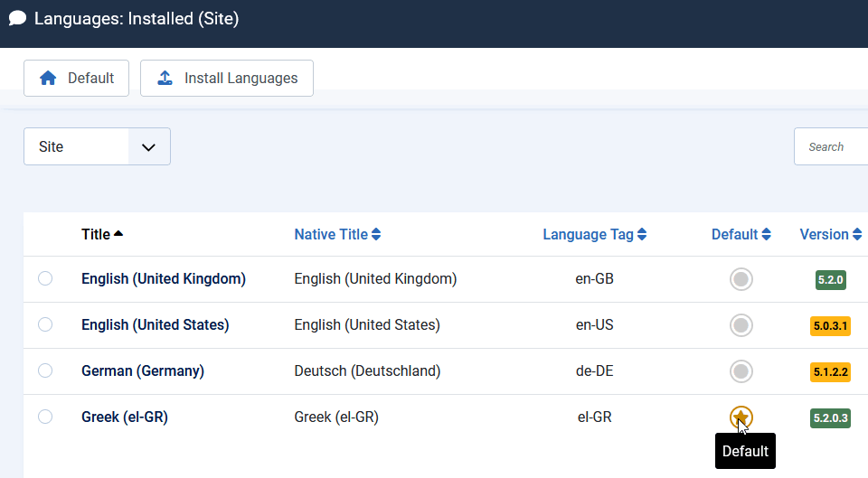Click the Default home toolbar button
The height and width of the screenshot is (478, 868).
[x=76, y=79]
